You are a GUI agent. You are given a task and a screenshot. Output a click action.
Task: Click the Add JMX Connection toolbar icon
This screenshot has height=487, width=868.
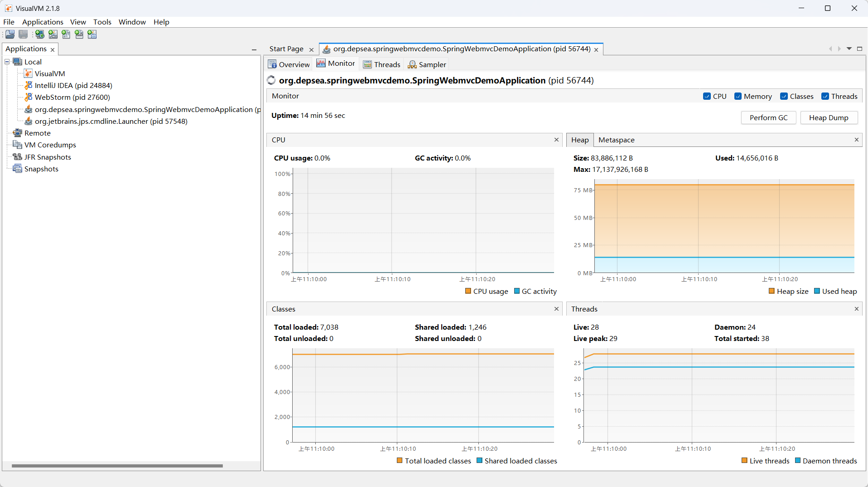53,34
